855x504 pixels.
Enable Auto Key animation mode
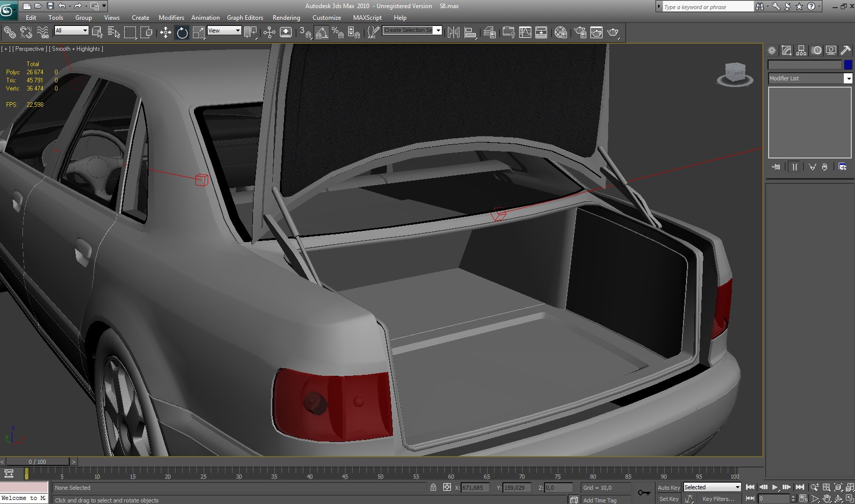click(668, 487)
